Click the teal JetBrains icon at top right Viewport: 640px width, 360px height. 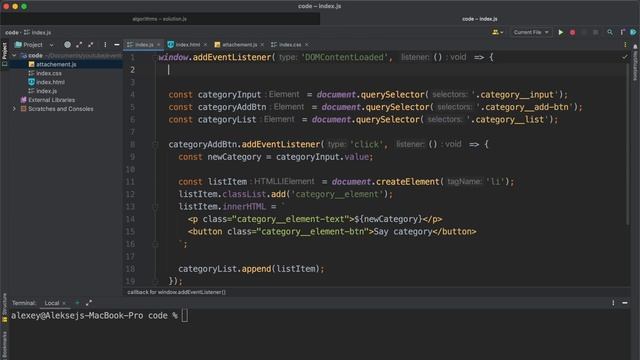[633, 32]
